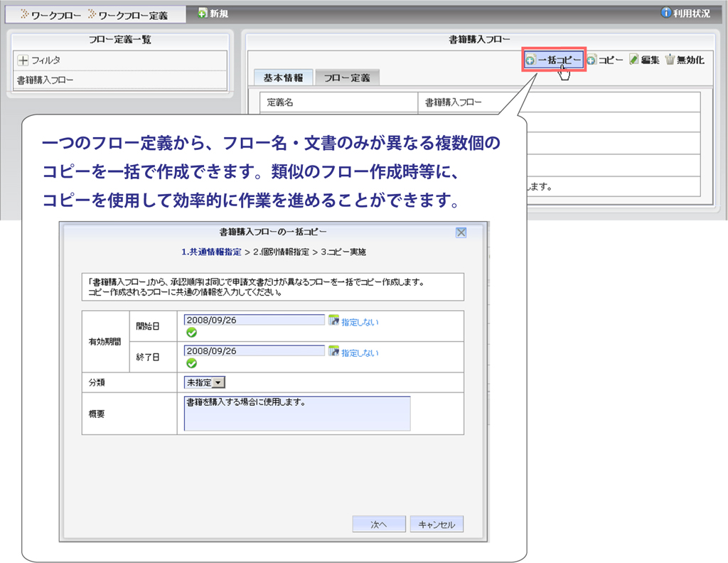Image resolution: width=728 pixels, height=563 pixels.
Task: Click the 一括コピー bulk copy button
Action: (x=553, y=60)
